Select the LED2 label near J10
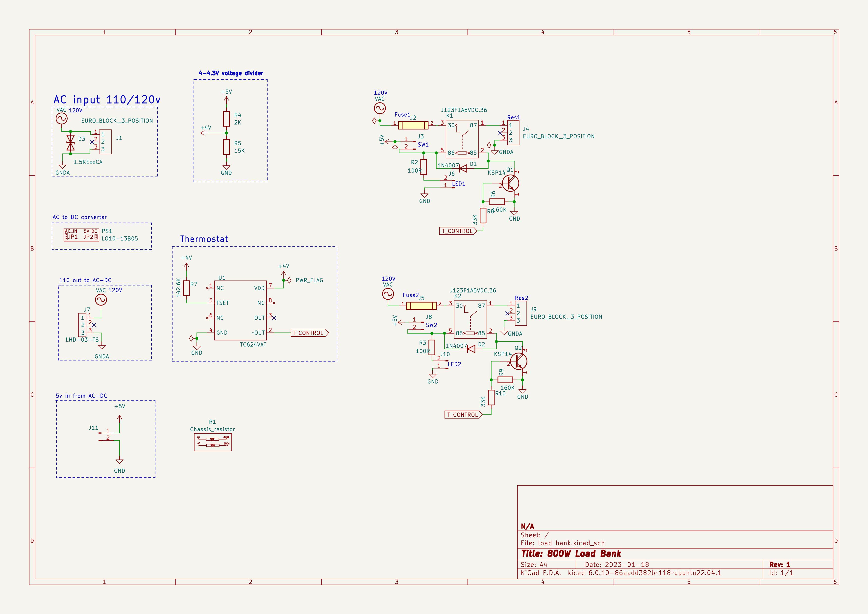The height and width of the screenshot is (614, 868). (x=454, y=364)
